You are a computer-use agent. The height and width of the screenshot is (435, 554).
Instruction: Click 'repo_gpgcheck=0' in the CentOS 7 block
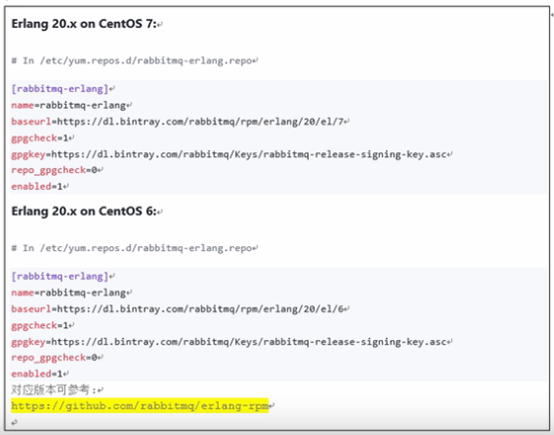[x=54, y=170]
